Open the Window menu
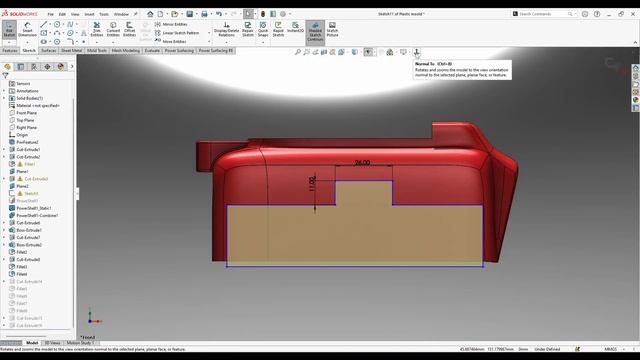This screenshot has height=360, width=640. click(121, 14)
